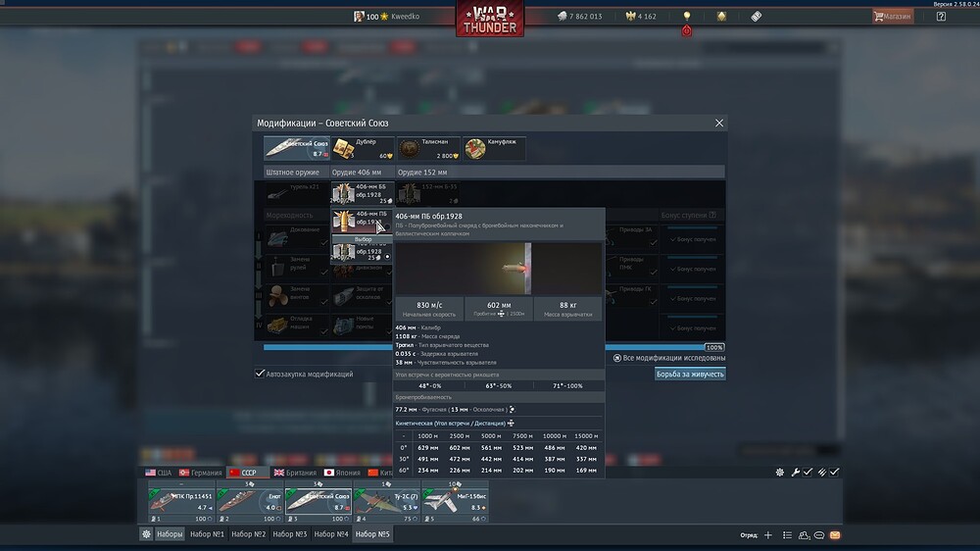Click the Замена винтов propeller modification

(297, 296)
